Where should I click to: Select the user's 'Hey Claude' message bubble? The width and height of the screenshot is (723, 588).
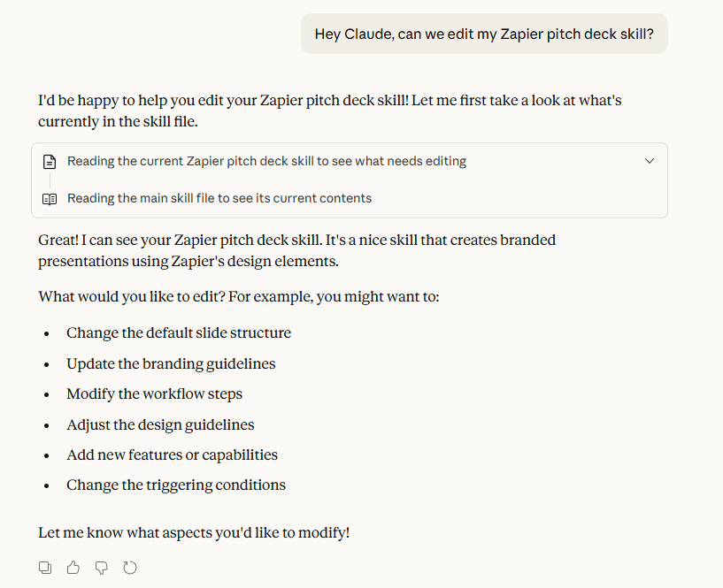coord(484,33)
